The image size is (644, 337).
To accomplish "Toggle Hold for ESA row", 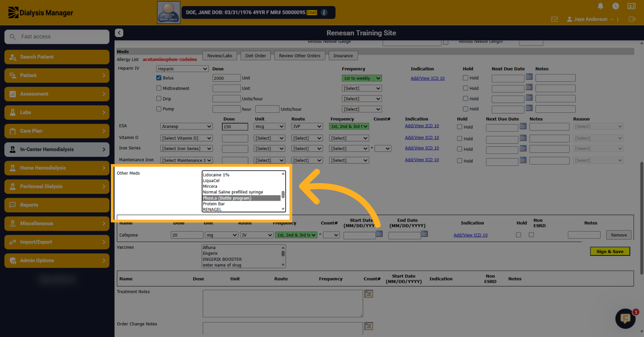I will 460,127.
